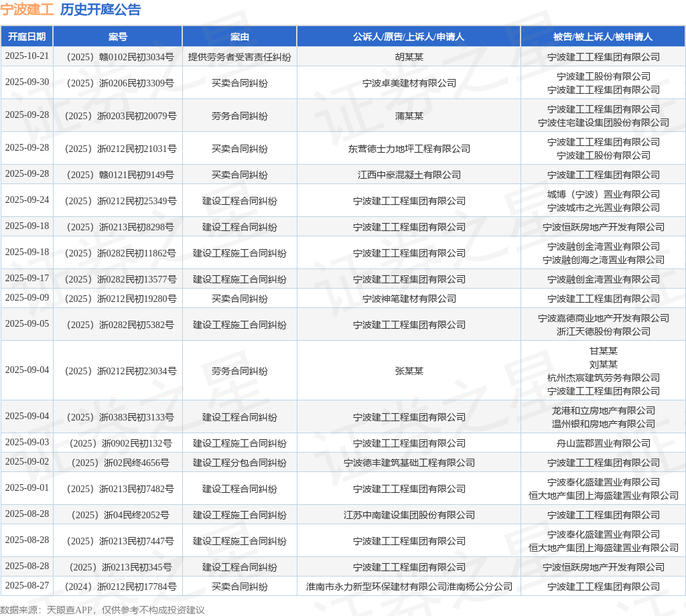Click defendant 杭州杰宸建筑劳务有限公司
Screen dimensions: 686x616
coord(603,378)
